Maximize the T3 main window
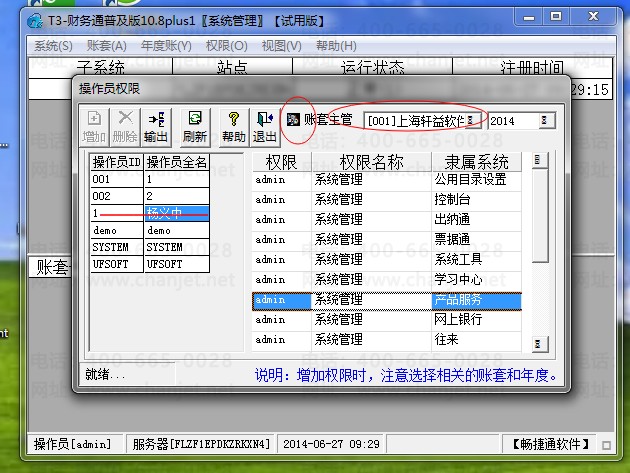This screenshot has height=473, width=630. click(556, 17)
